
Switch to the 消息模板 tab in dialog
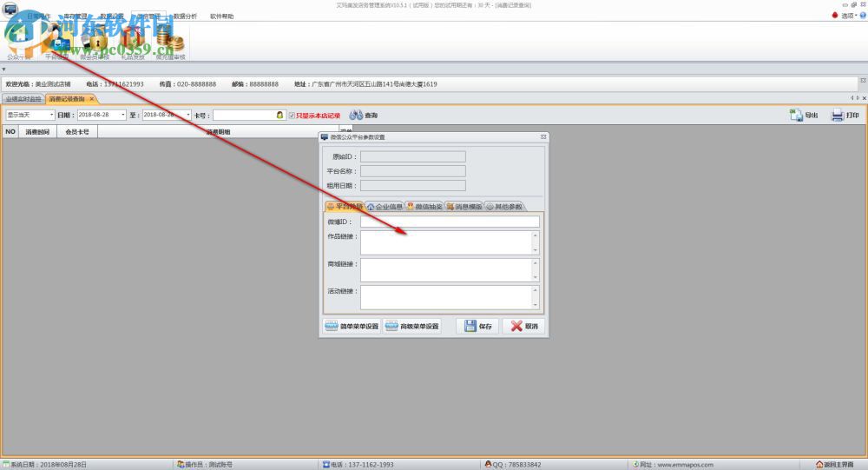[x=464, y=206]
